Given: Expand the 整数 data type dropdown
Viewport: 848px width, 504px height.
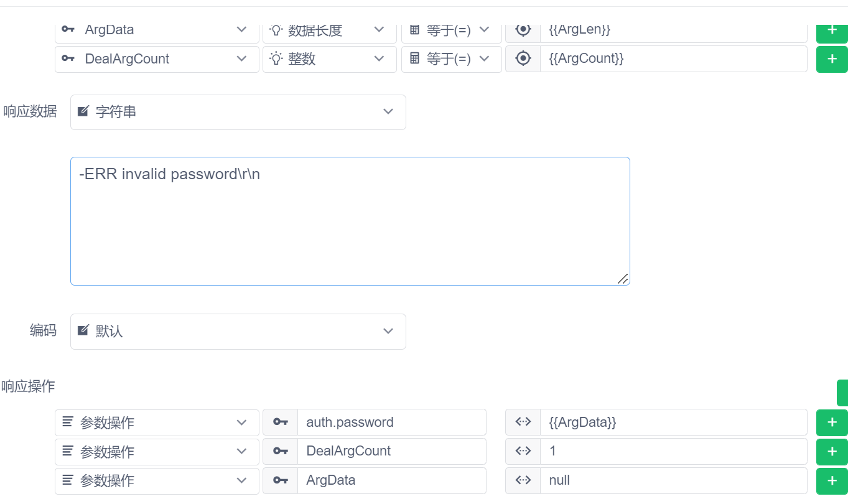Looking at the screenshot, I should (329, 59).
